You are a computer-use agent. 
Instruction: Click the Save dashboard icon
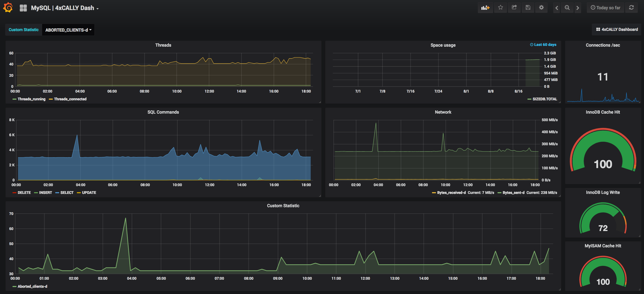[528, 8]
